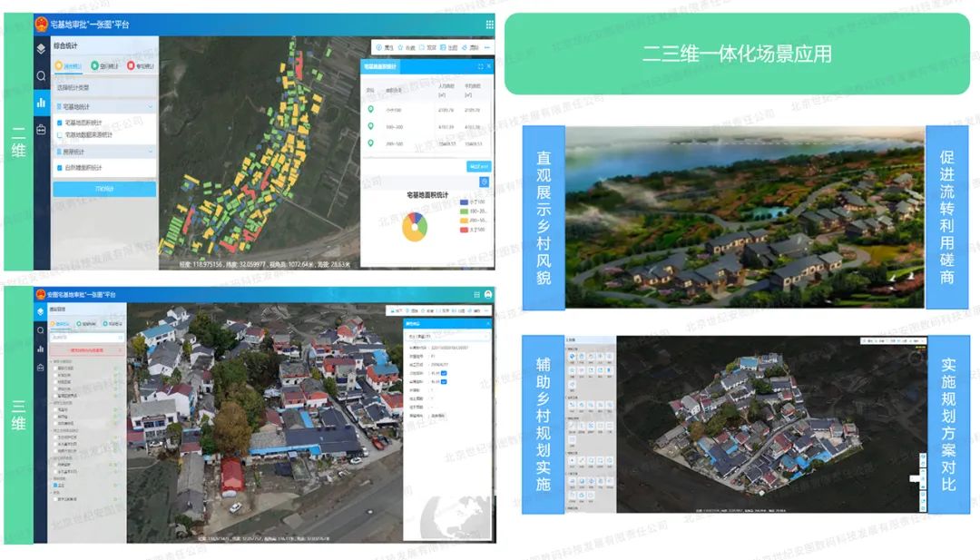This screenshot has width=980, height=560.
Task: Open the apps grid icon in top header
Action: coord(490,25)
